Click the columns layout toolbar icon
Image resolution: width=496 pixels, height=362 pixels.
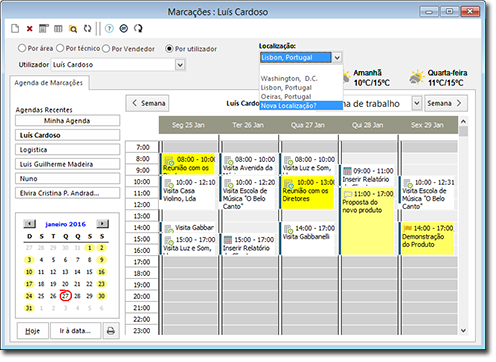(x=58, y=29)
